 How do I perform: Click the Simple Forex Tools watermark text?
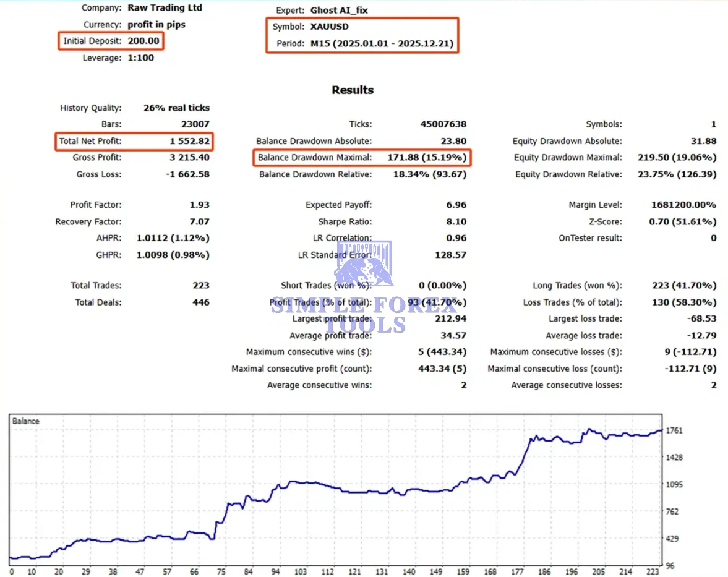click(365, 314)
